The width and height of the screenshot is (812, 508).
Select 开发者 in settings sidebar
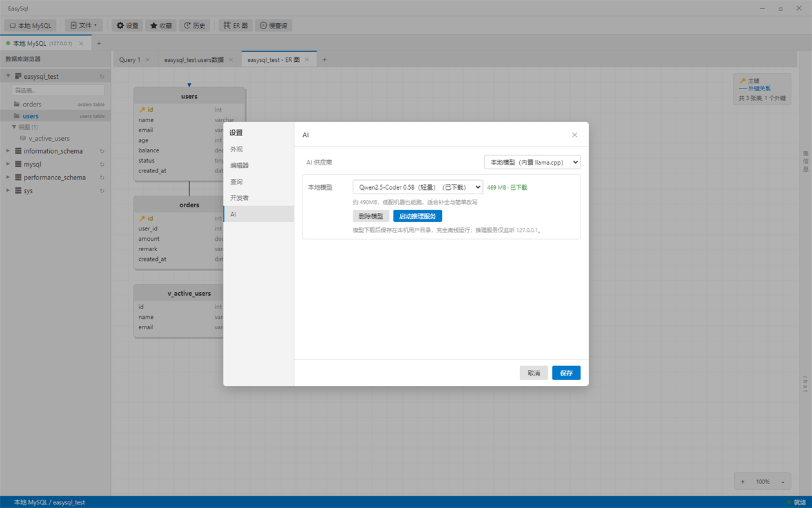tap(259, 198)
